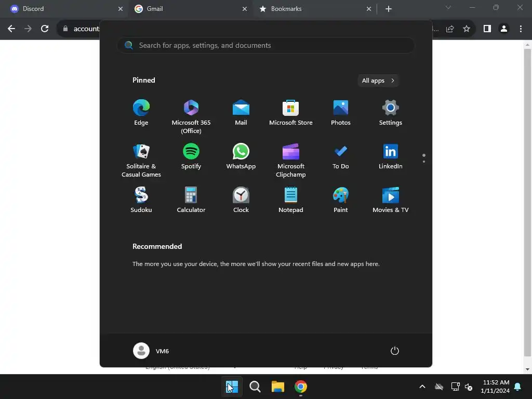Click the Start menu search box
Screen dimensions: 532x399
(266, 45)
